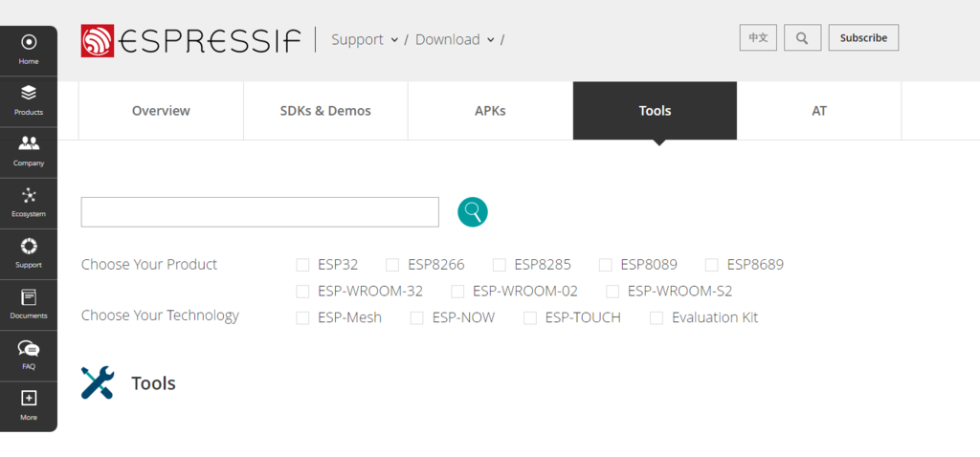Switch to the APKs tab
The height and width of the screenshot is (457, 980).
point(490,111)
